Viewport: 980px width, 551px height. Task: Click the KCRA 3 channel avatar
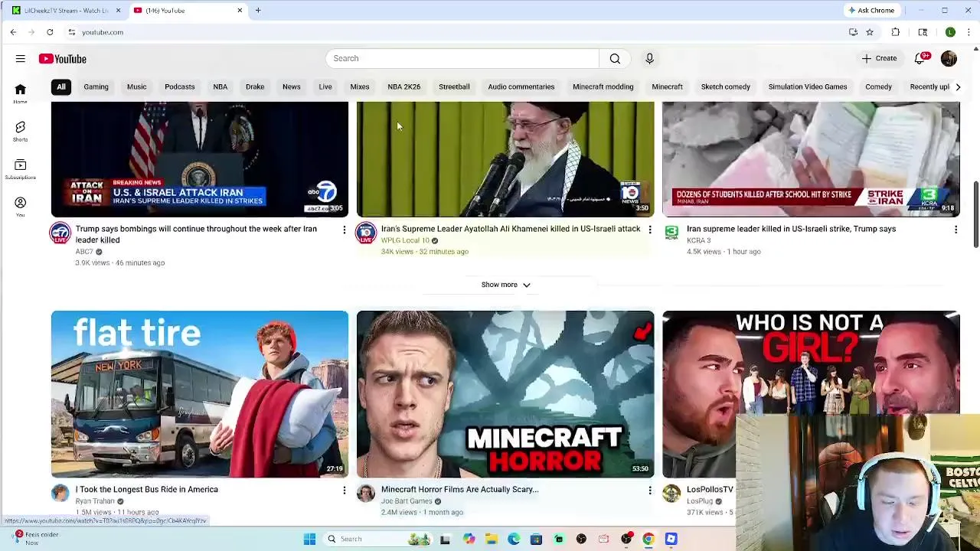point(671,233)
